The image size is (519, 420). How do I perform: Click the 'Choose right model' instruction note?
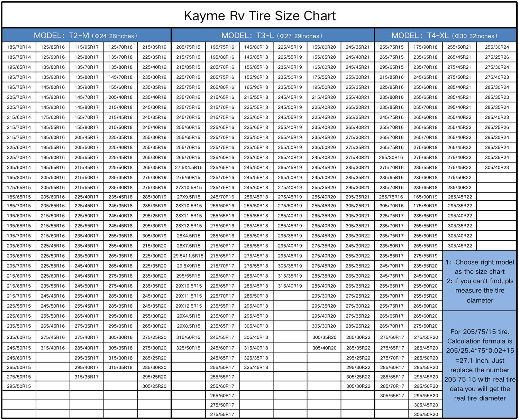click(x=480, y=281)
